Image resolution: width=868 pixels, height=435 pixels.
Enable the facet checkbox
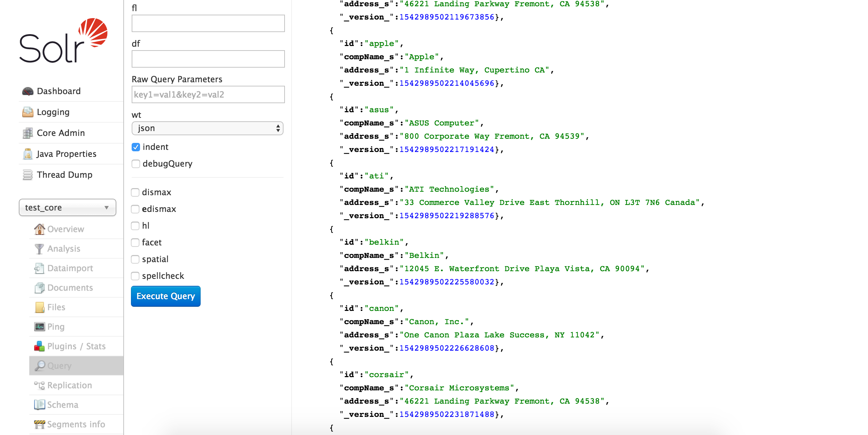point(135,243)
